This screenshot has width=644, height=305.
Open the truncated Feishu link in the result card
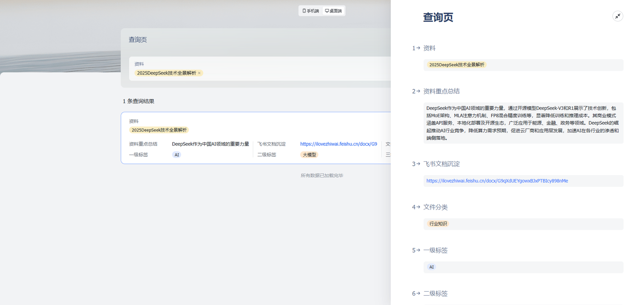coord(338,144)
